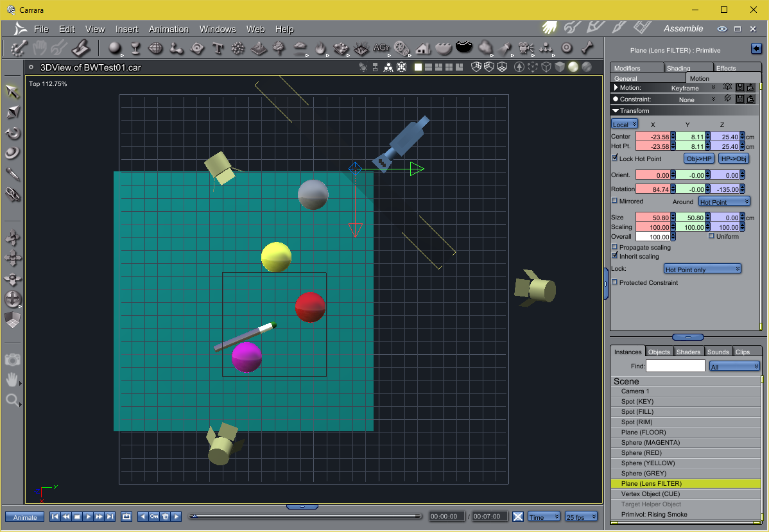Click the working box planes icon
Screen dimensions: 769x532
pyautogui.click(x=13, y=319)
